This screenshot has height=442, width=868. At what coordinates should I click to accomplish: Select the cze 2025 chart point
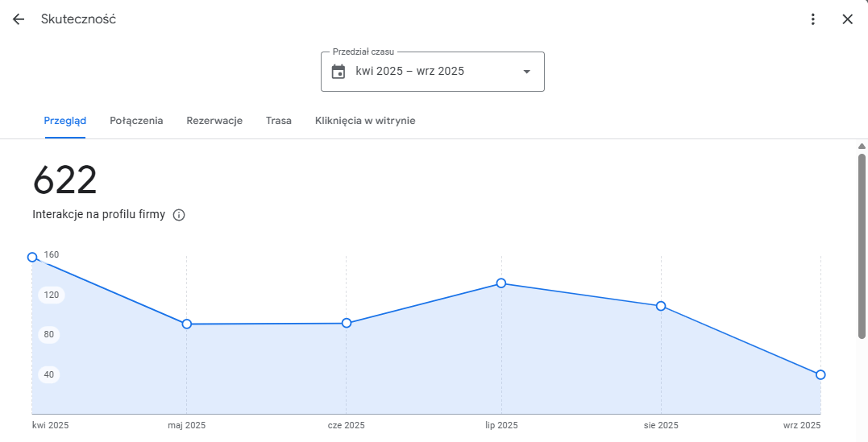pos(347,323)
